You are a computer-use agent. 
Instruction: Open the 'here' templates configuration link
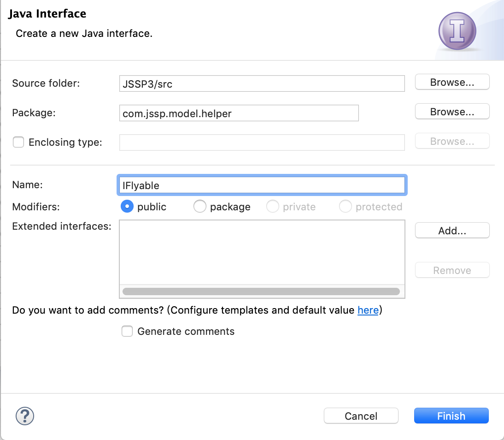[x=368, y=310]
